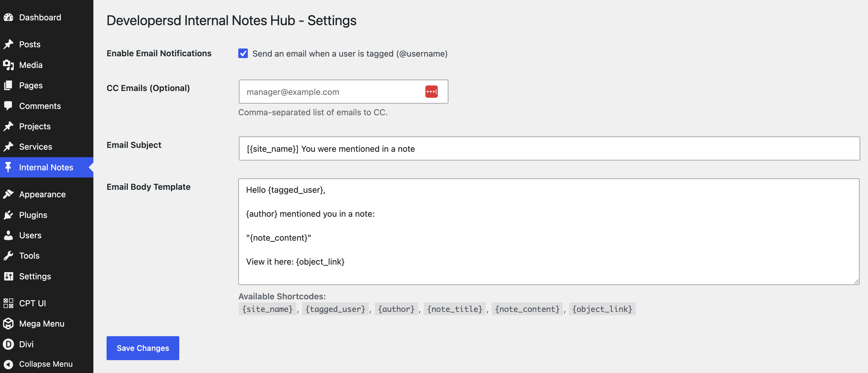868x373 pixels.
Task: Click the CC Emails (Optional) label
Action: point(148,88)
